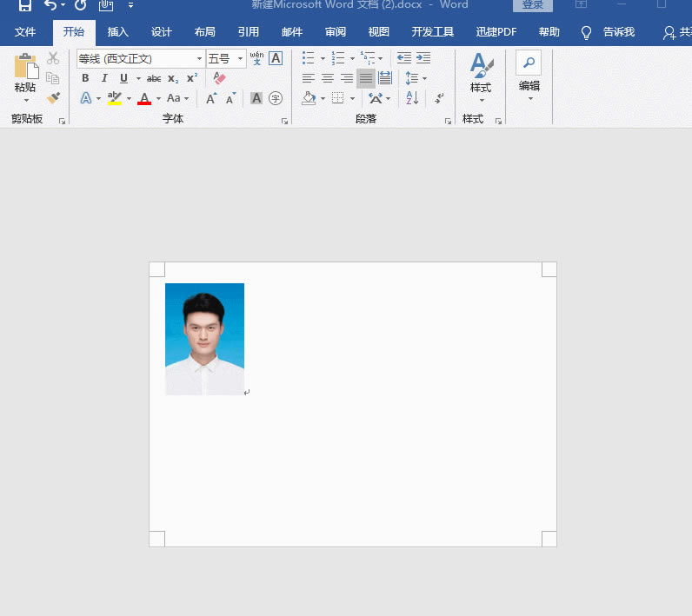Switch to the 插入 tab

[x=117, y=32]
